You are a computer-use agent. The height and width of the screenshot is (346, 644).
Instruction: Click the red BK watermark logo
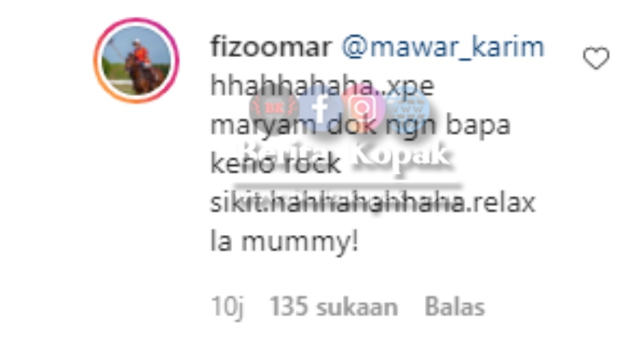click(x=274, y=109)
